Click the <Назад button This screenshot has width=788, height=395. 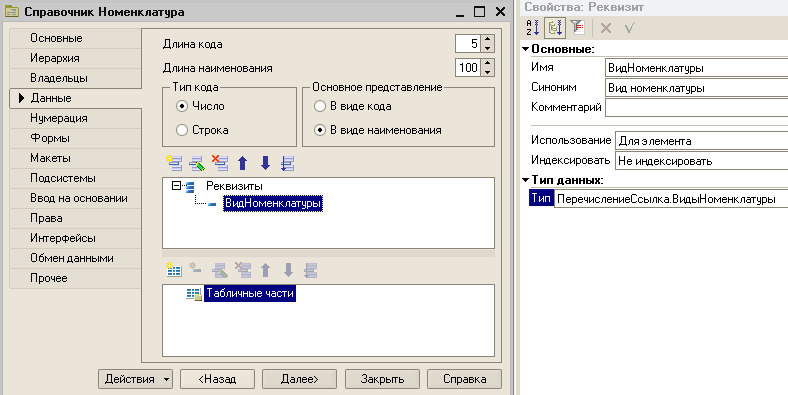[x=217, y=379]
